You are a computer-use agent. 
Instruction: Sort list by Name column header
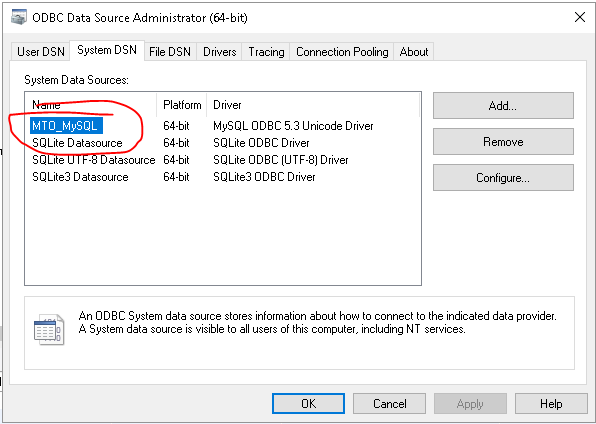coord(91,105)
